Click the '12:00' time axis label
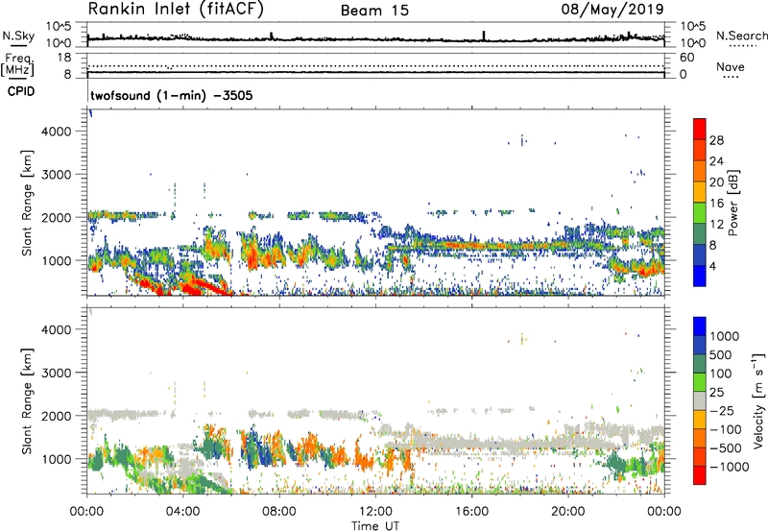 click(375, 512)
